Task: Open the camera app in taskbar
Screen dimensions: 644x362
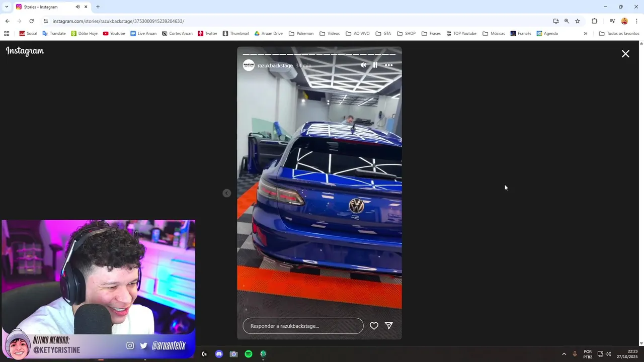Action: [x=233, y=354]
